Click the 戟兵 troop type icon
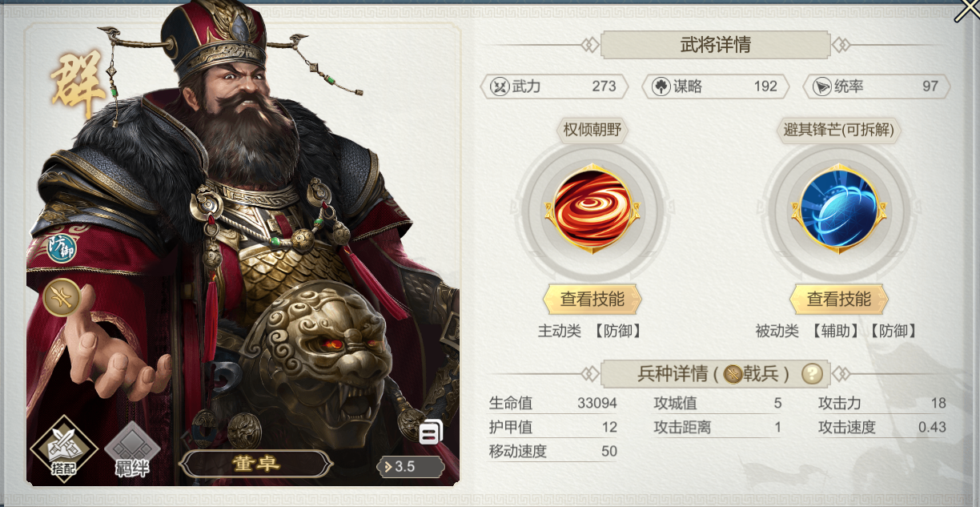The height and width of the screenshot is (507, 980). 733,374
